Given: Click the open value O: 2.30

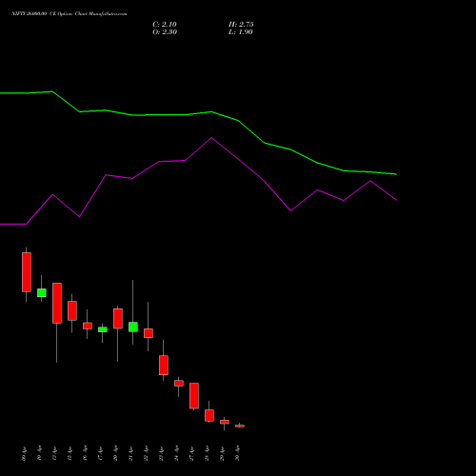Looking at the screenshot, I should click(165, 32).
